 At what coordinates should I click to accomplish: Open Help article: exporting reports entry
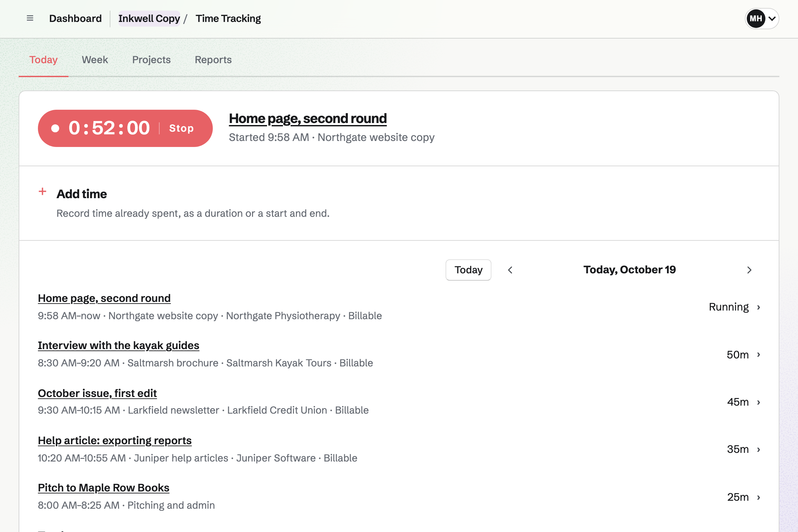(115, 440)
